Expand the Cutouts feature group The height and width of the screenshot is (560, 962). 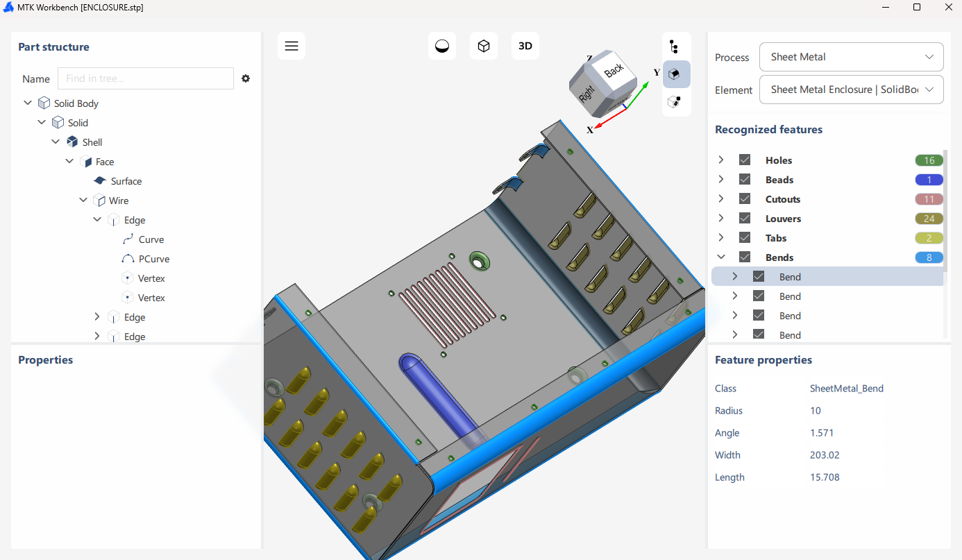pyautogui.click(x=720, y=198)
